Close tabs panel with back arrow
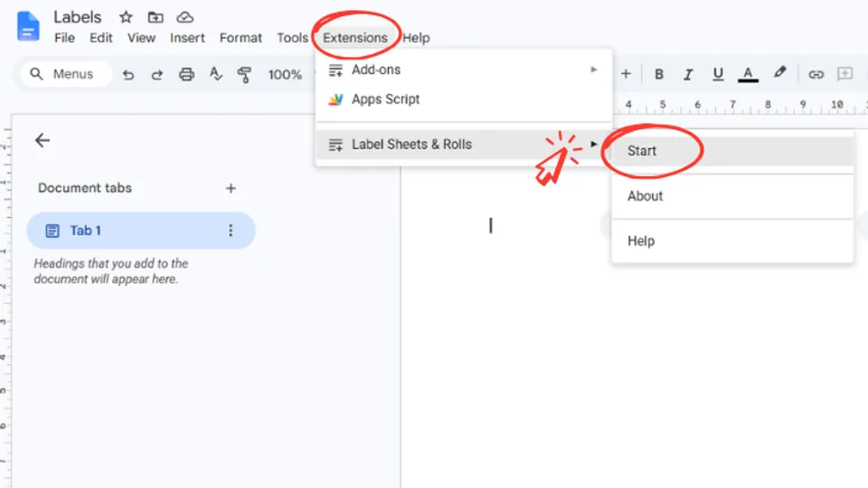The width and height of the screenshot is (868, 488). click(x=42, y=141)
